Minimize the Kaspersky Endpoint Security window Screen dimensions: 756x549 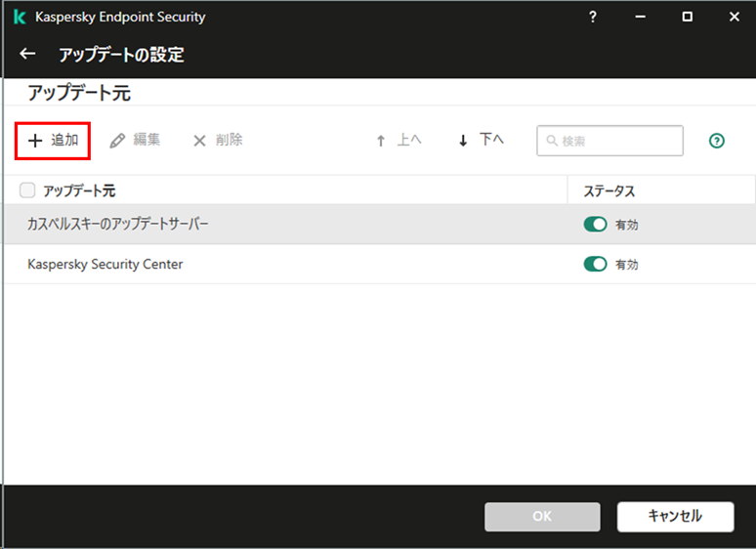[x=641, y=17]
